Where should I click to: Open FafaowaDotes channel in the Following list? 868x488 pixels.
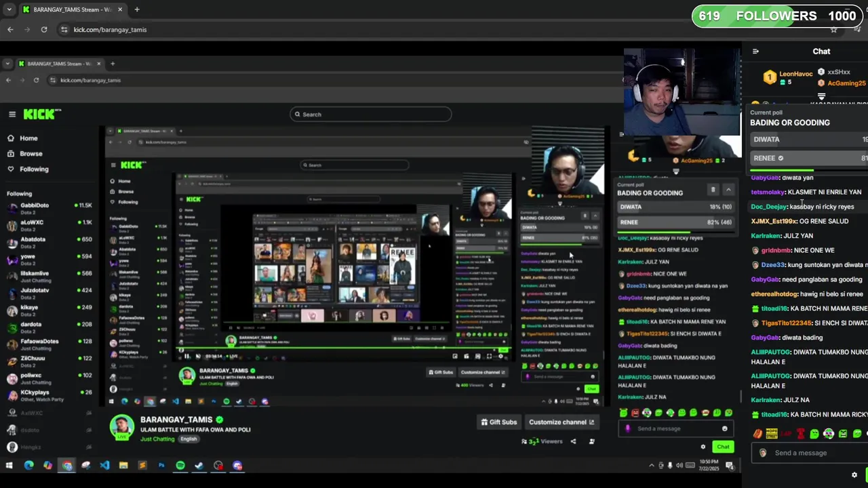[x=49, y=344]
